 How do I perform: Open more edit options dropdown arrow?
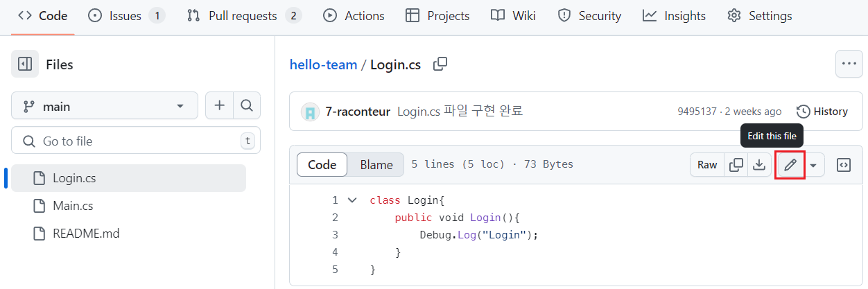(x=813, y=164)
